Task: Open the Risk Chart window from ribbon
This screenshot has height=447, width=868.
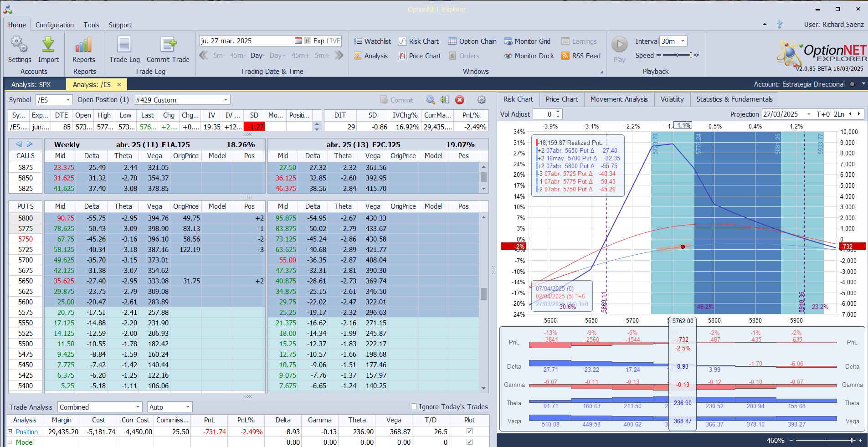Action: tap(419, 41)
